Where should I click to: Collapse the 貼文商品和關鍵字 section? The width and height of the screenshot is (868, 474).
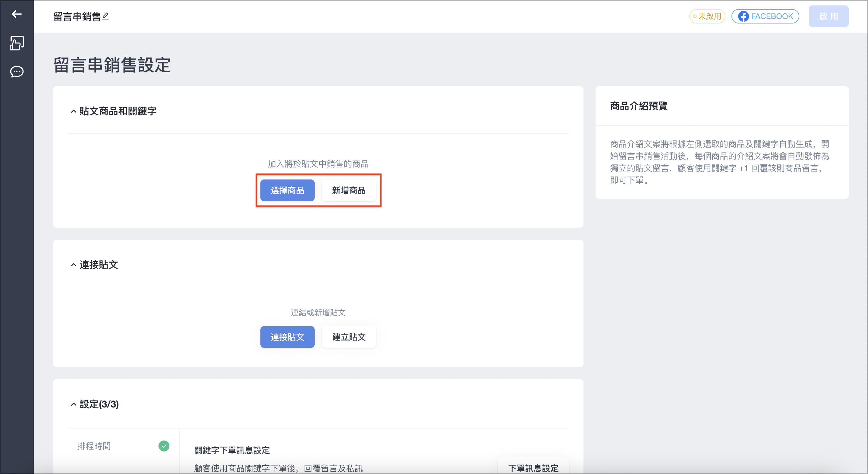[x=74, y=111]
